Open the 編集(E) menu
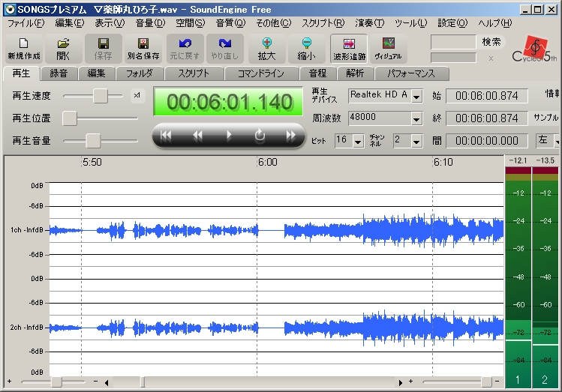This screenshot has width=562, height=392. coord(70,23)
